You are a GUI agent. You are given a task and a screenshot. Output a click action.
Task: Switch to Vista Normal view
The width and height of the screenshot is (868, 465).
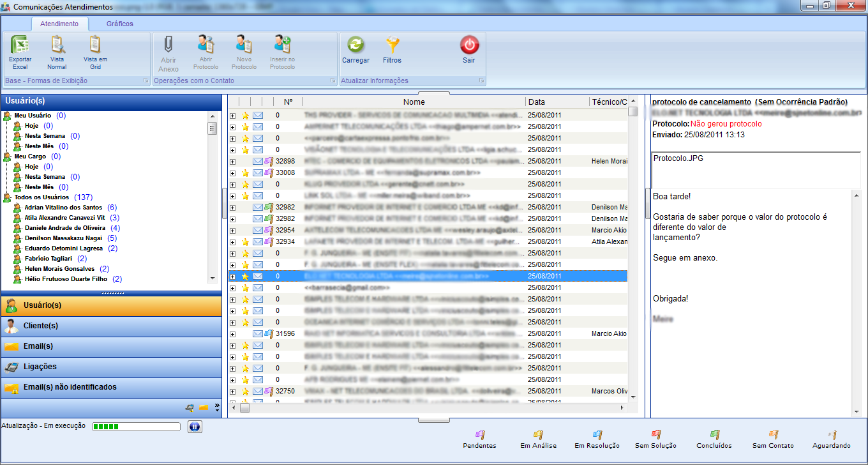tap(57, 46)
